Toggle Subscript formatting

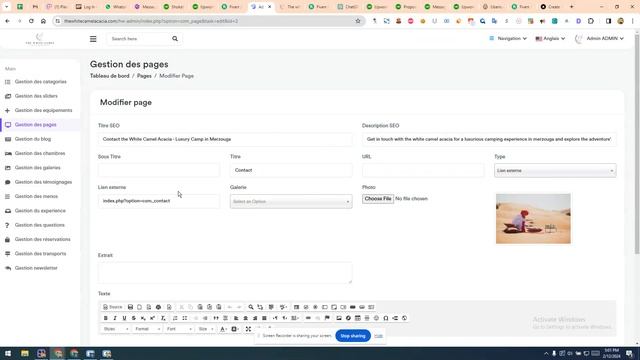[x=143, y=318]
